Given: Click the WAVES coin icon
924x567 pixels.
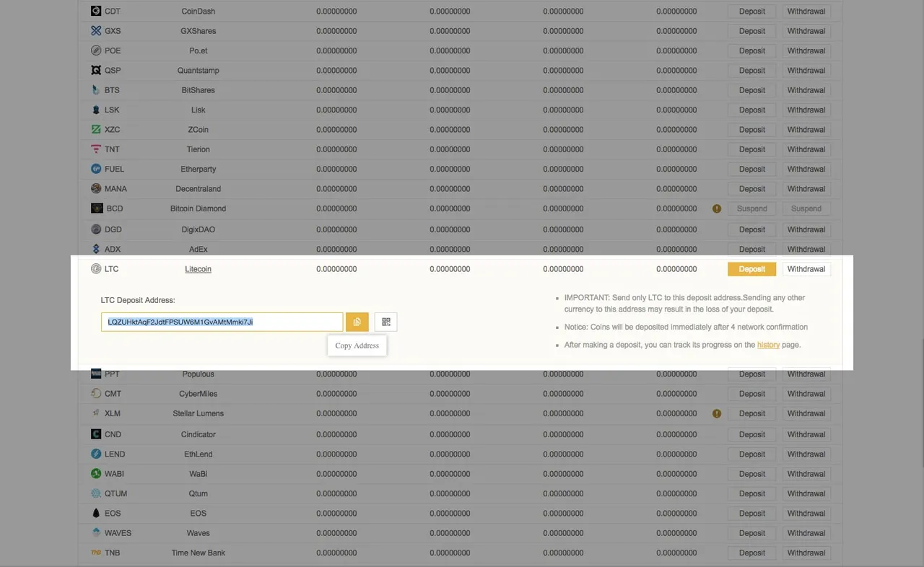Looking at the screenshot, I should point(96,533).
